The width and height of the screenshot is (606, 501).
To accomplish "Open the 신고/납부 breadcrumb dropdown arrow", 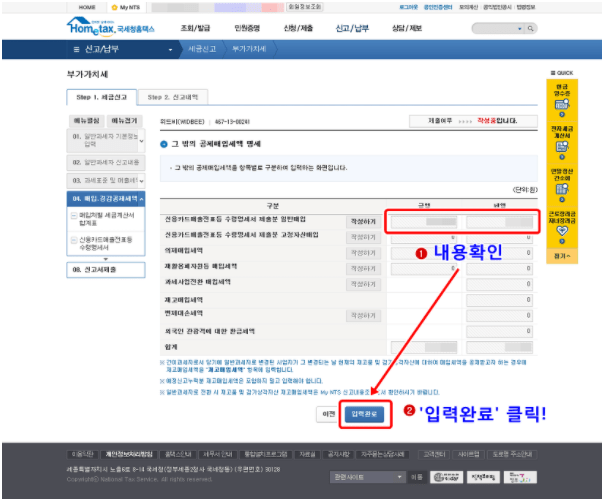I will (x=170, y=50).
